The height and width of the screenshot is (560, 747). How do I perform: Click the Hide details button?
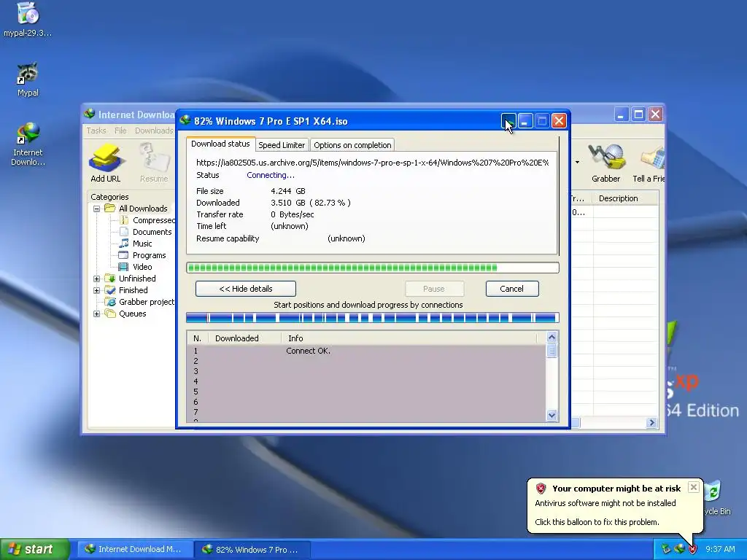[246, 289]
